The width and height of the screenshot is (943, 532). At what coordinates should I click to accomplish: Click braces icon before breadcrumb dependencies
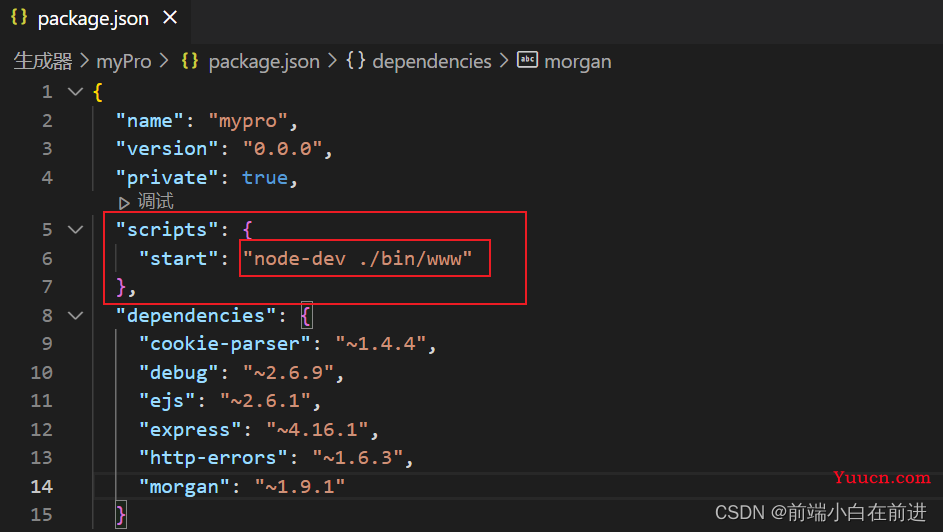[x=355, y=61]
